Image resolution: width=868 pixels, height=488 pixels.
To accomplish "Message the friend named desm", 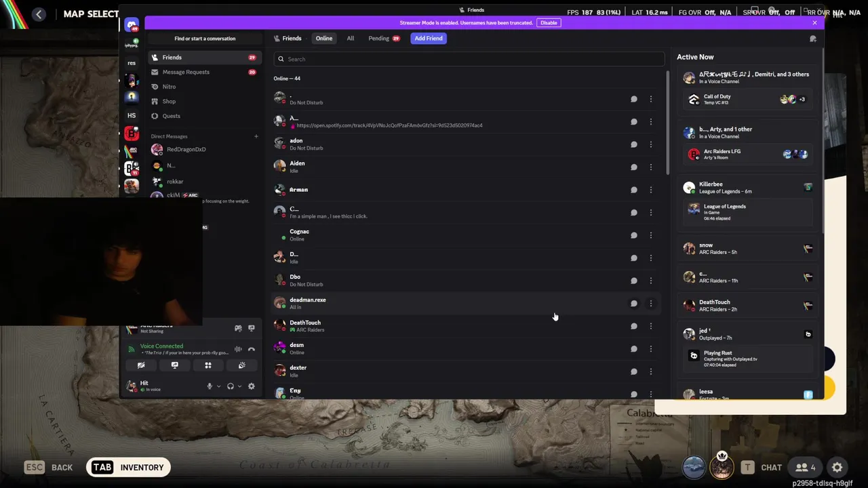I will coord(634,349).
